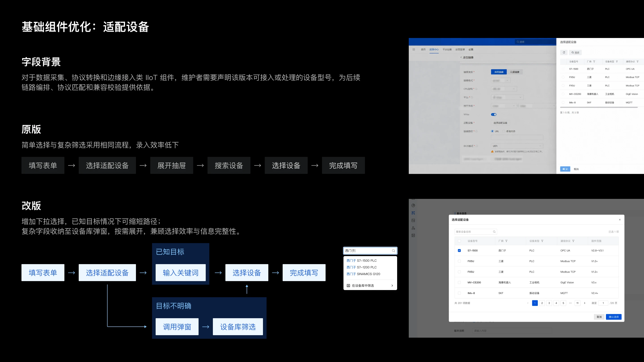Click the 厂商 filter icon in the side drawer

pos(594,62)
